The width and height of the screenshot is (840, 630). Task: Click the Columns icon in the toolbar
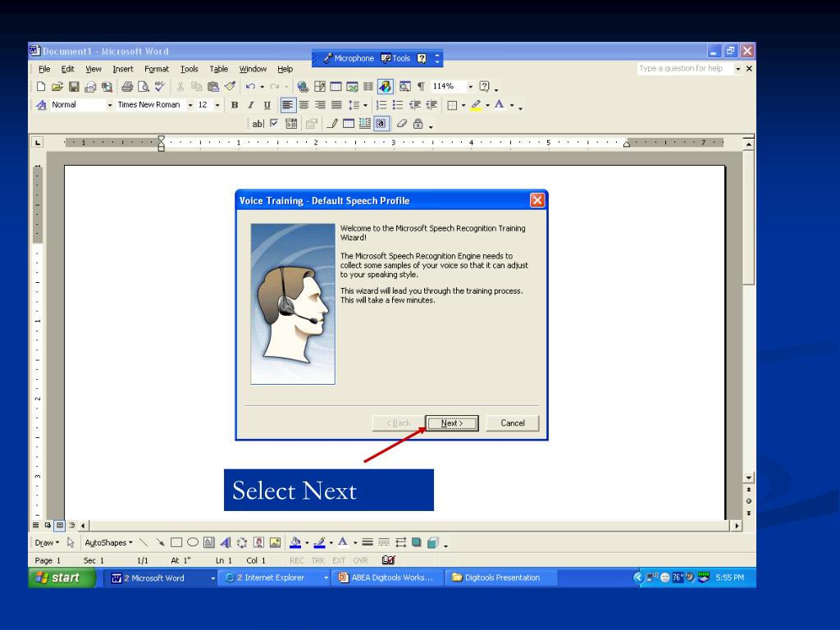[x=368, y=86]
